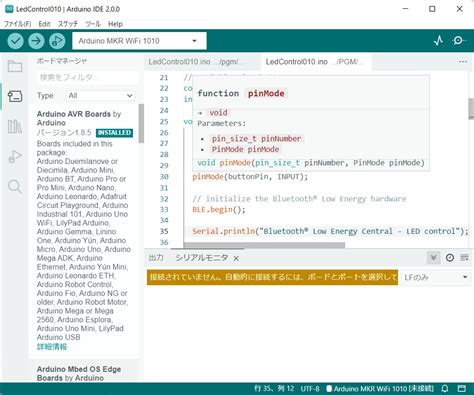Select the Boards Manager sidebar icon
Viewport: 474px width, 395px height.
[x=15, y=96]
